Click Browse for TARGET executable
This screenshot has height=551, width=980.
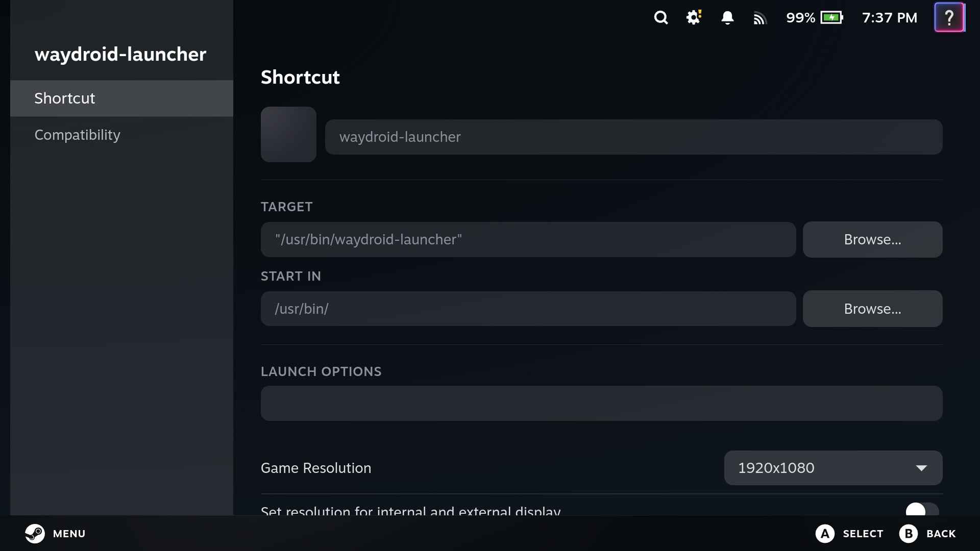pyautogui.click(x=872, y=239)
